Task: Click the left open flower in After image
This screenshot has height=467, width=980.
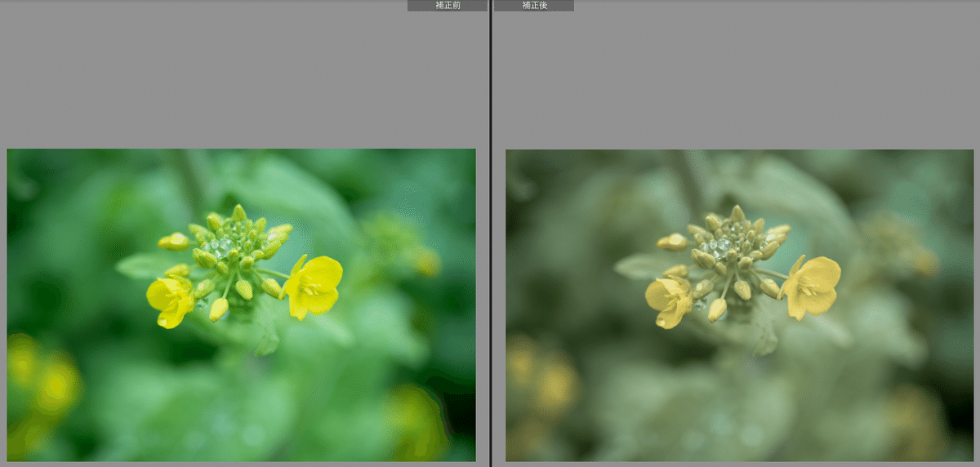Action: click(x=669, y=300)
